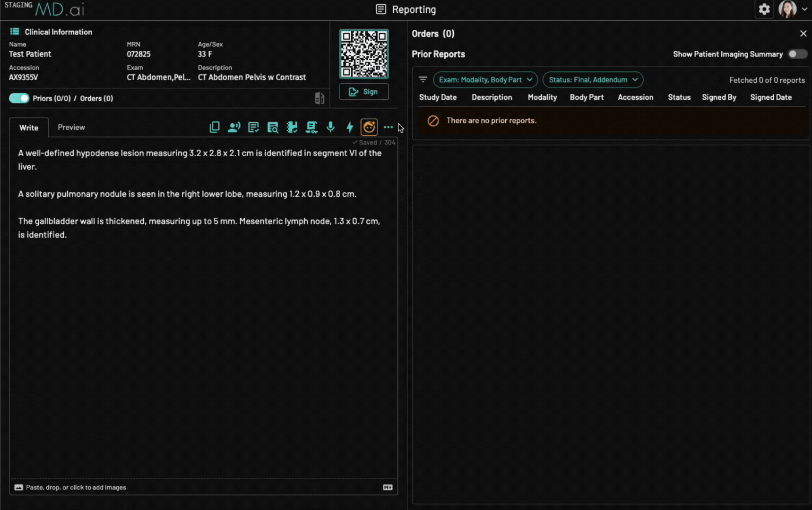Expand Exam: Modality, Body Part filter
812x510 pixels.
pyautogui.click(x=485, y=80)
